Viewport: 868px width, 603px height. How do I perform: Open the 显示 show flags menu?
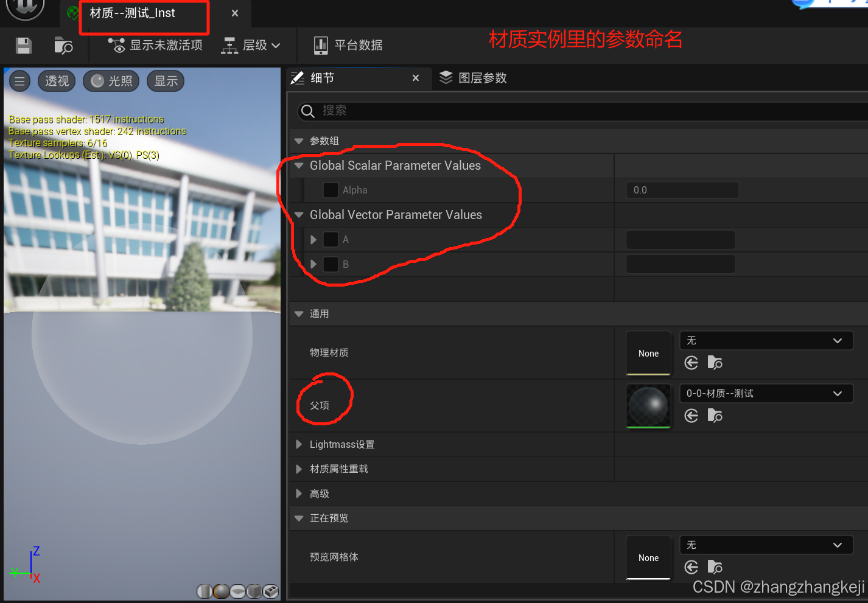coord(166,81)
